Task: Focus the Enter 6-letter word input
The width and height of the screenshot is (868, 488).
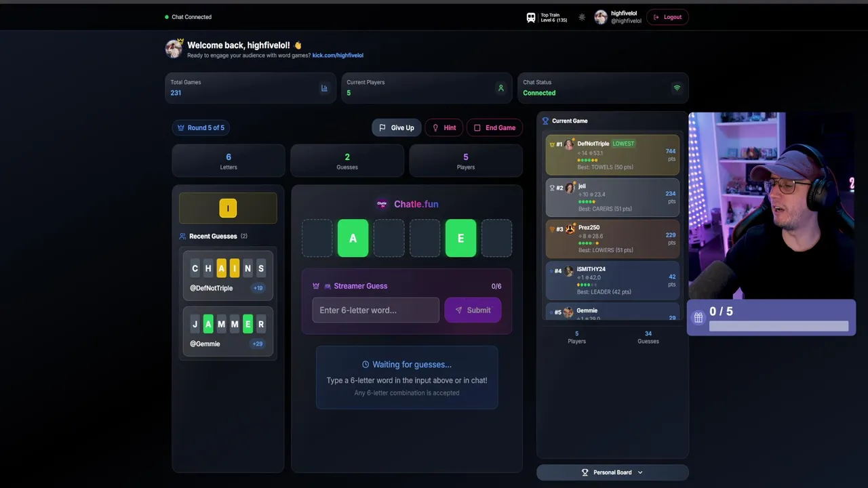Action: 376,310
